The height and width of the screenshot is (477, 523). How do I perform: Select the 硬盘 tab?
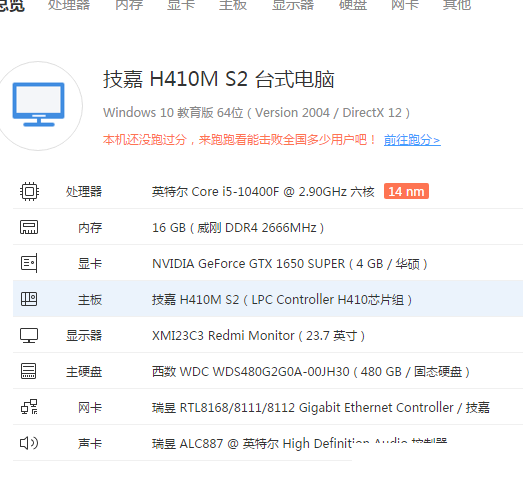(353, 5)
